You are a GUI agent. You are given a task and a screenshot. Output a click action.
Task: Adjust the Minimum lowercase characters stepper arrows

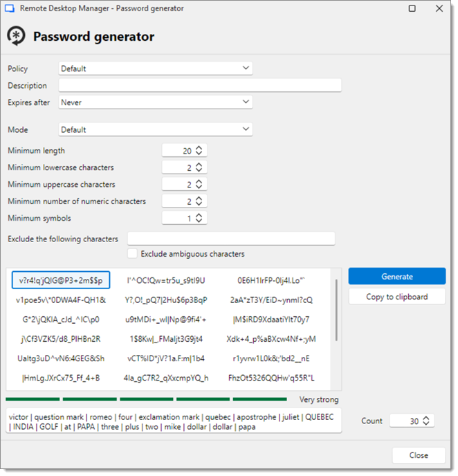pos(200,168)
